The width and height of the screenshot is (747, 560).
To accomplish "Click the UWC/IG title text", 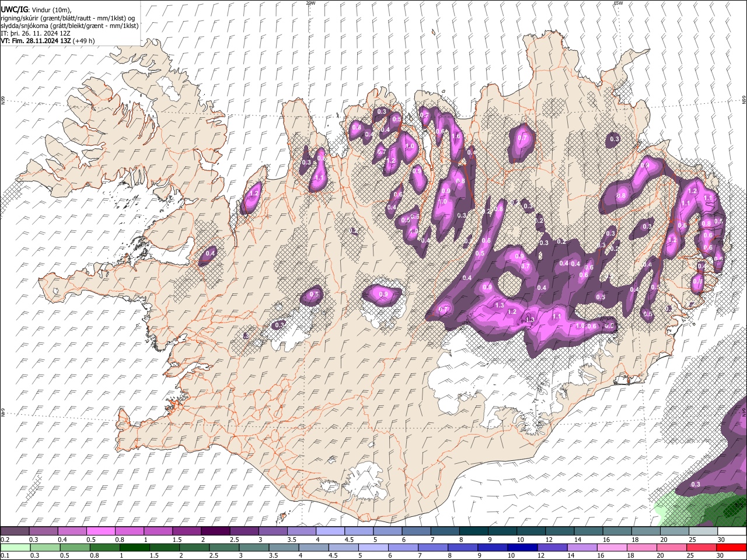I will coord(15,9).
